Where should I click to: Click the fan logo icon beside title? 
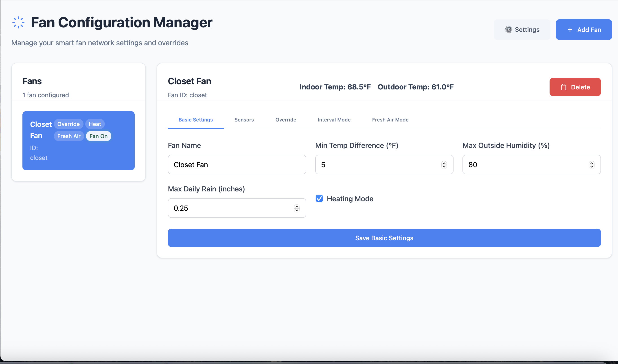(x=18, y=23)
